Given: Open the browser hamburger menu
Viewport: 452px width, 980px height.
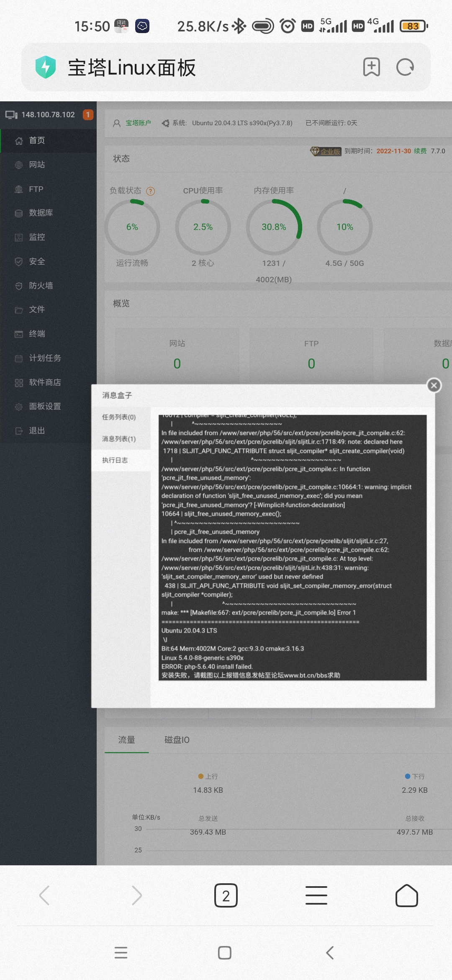Looking at the screenshot, I should (x=316, y=895).
